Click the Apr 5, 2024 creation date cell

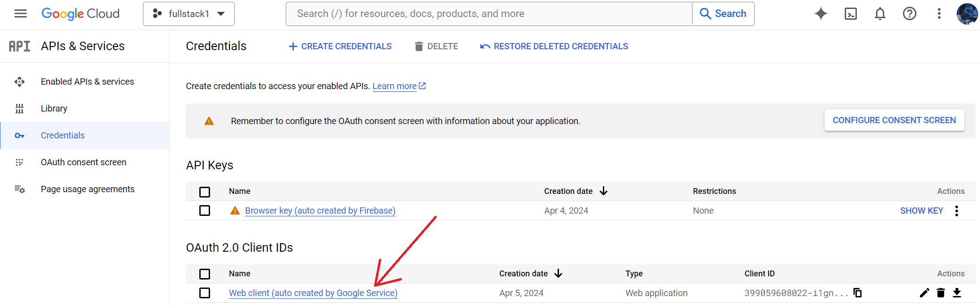pyautogui.click(x=521, y=293)
